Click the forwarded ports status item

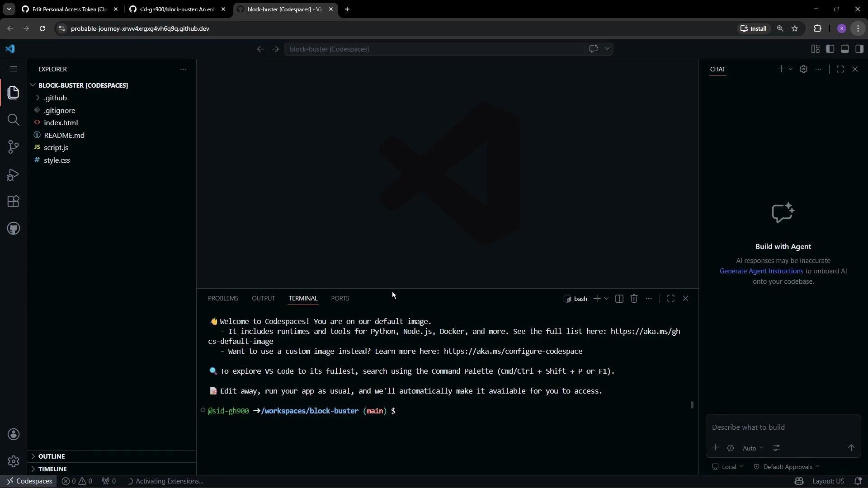click(x=109, y=481)
